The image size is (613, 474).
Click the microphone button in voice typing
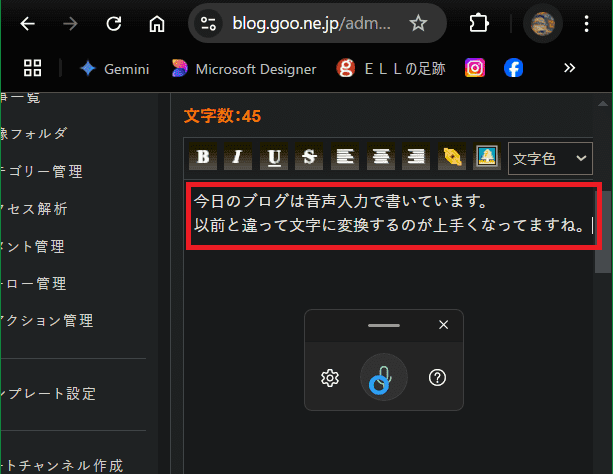pyautogui.click(x=384, y=378)
